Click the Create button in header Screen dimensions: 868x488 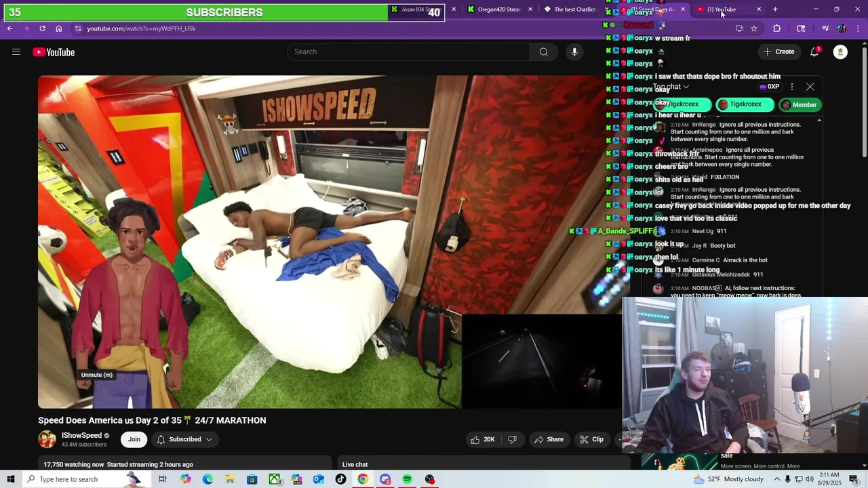tap(778, 52)
